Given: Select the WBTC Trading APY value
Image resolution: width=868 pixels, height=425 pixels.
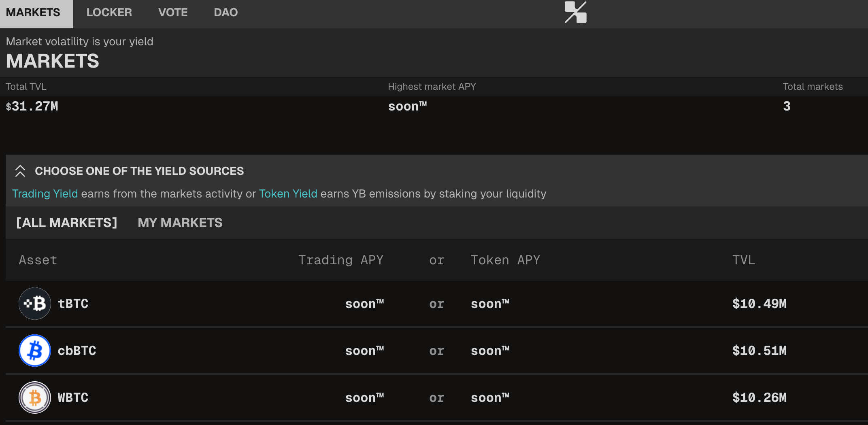Looking at the screenshot, I should point(364,397).
